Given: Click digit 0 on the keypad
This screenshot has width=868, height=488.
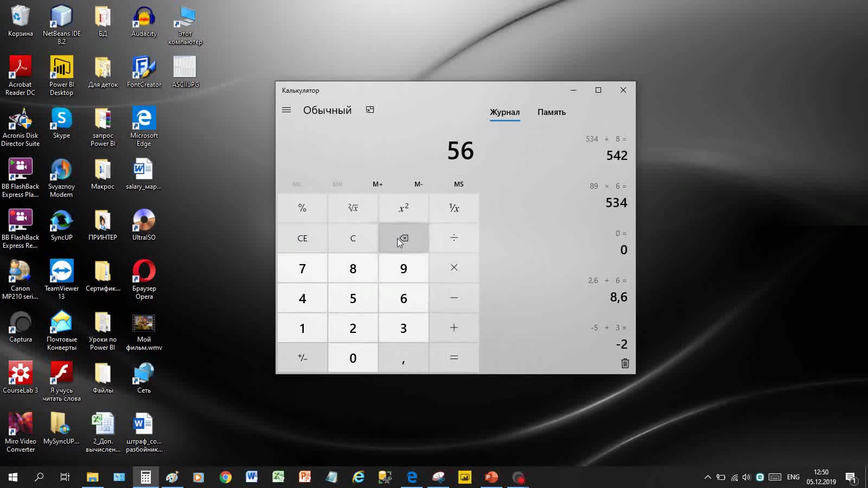Looking at the screenshot, I should 353,358.
